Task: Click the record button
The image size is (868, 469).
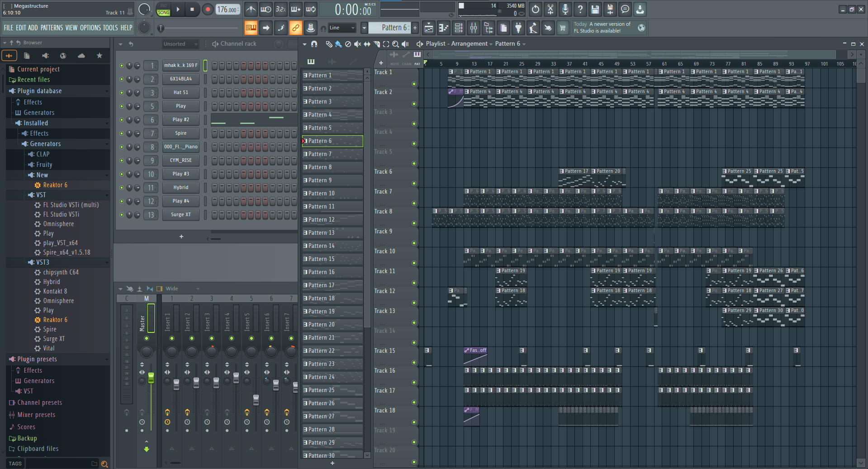Action: click(x=208, y=9)
